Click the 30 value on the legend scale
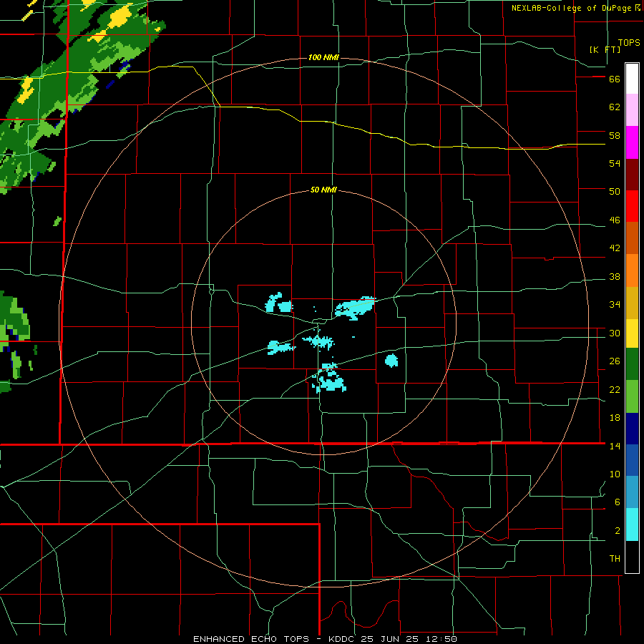This screenshot has height=644, width=644. pos(615,333)
